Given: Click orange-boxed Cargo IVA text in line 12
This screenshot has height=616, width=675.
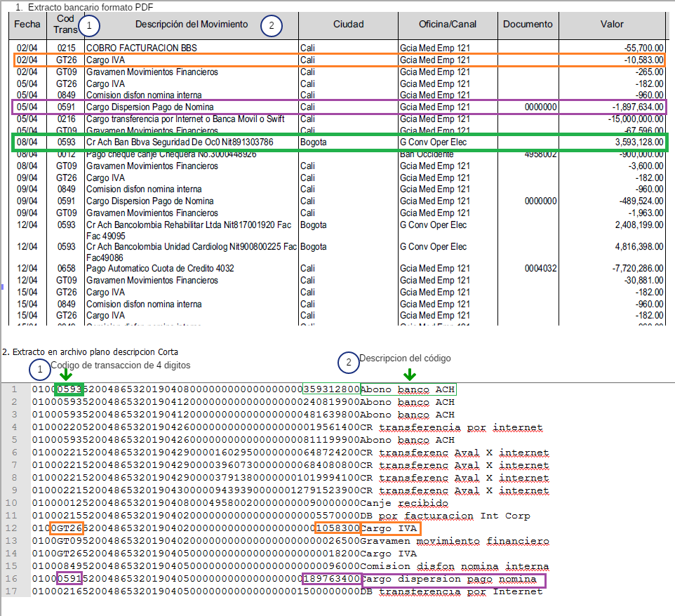Looking at the screenshot, I should (x=390, y=528).
